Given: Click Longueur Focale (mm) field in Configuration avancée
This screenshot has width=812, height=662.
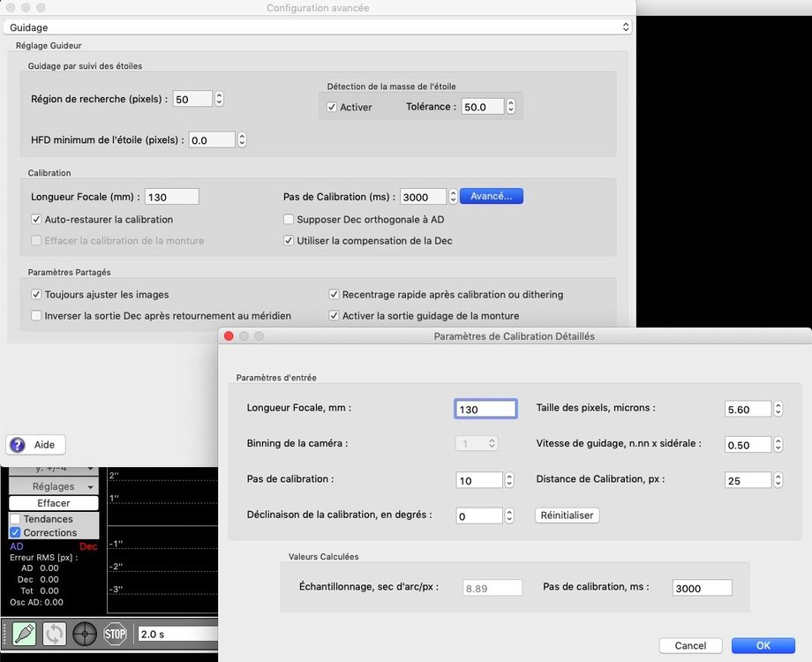Looking at the screenshot, I should coord(172,196).
